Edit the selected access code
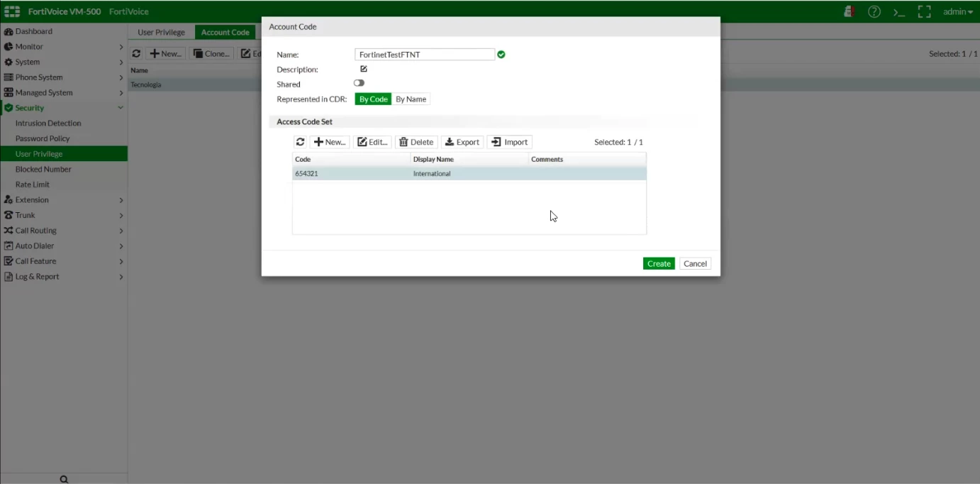The image size is (980, 484). [372, 142]
